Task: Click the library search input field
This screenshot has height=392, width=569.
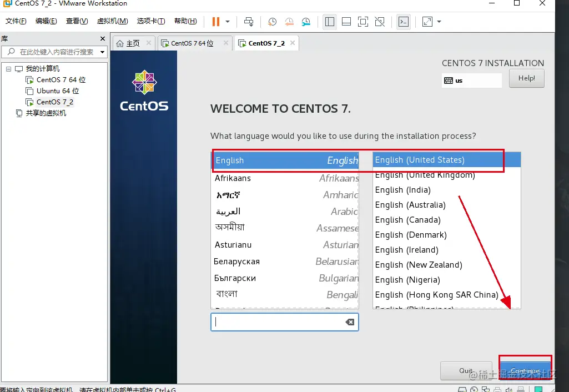Action: 54,52
